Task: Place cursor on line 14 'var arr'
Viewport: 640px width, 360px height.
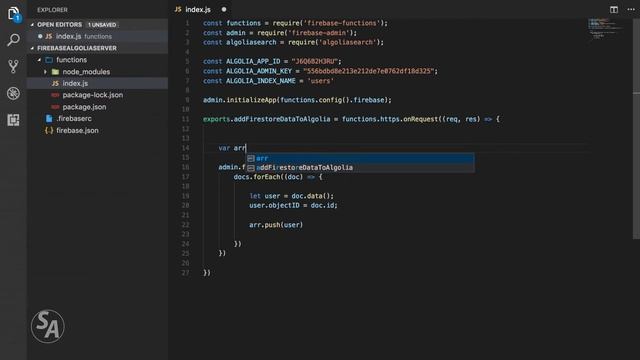Action: (232, 148)
